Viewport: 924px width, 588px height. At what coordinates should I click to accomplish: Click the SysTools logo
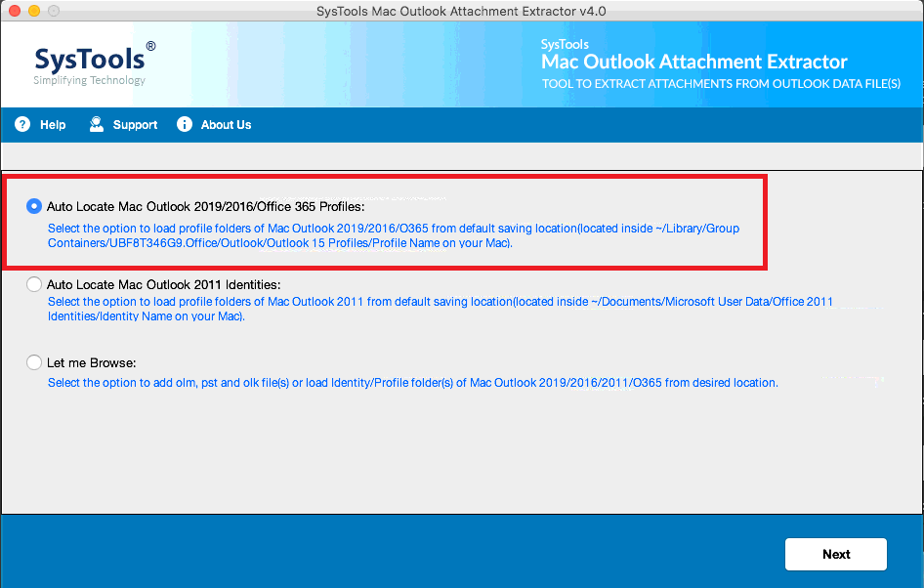(95, 63)
